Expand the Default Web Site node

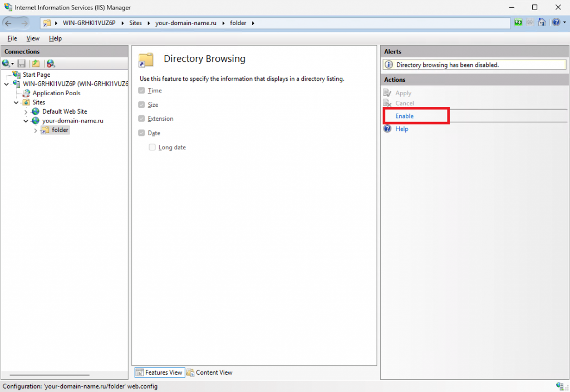pyautogui.click(x=26, y=111)
